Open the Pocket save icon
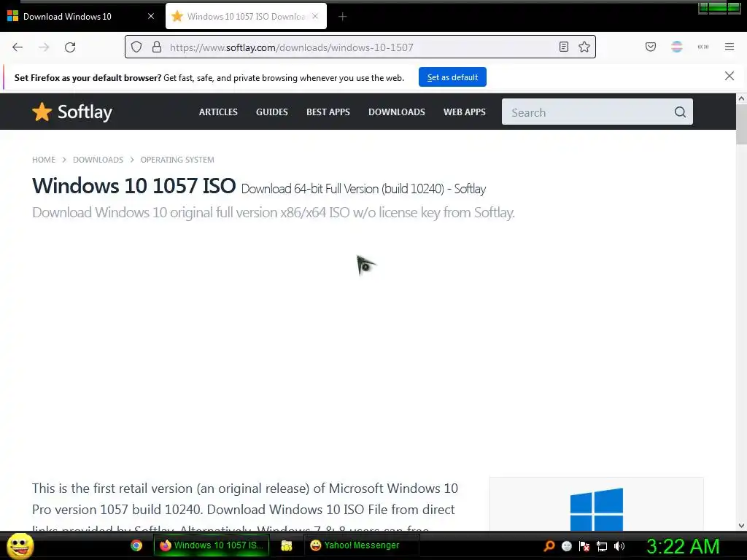Screen dimensions: 747x560 pos(650,47)
